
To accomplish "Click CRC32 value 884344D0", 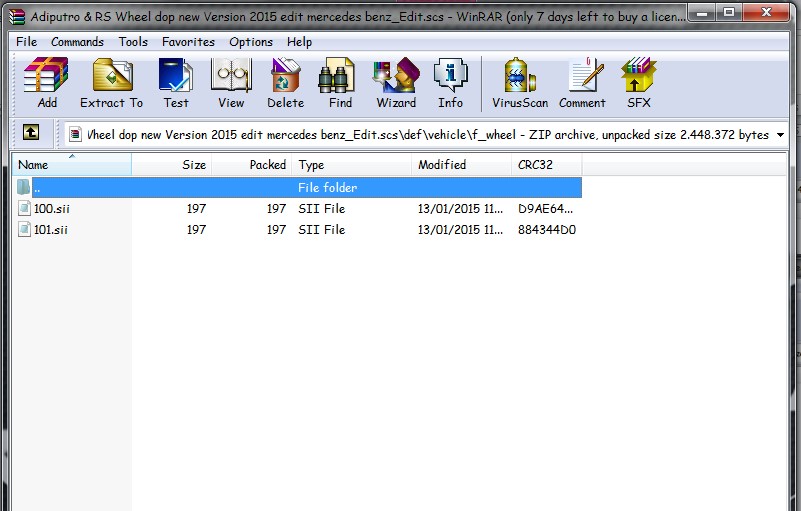I will (547, 229).
